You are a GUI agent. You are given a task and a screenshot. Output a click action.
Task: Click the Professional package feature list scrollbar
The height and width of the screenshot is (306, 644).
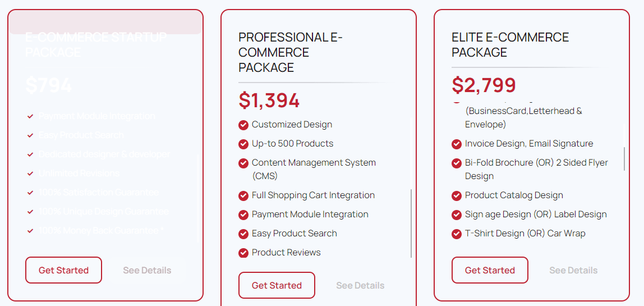(x=411, y=223)
